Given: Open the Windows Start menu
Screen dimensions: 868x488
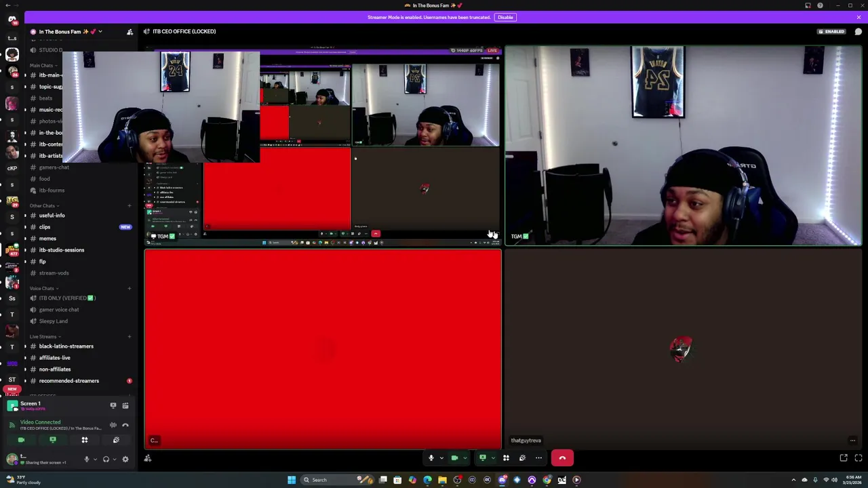Looking at the screenshot, I should pyautogui.click(x=292, y=480).
